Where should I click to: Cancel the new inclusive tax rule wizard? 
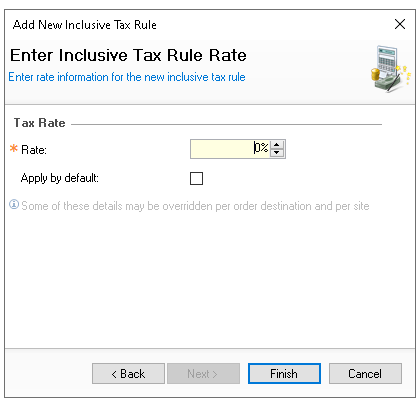365,374
